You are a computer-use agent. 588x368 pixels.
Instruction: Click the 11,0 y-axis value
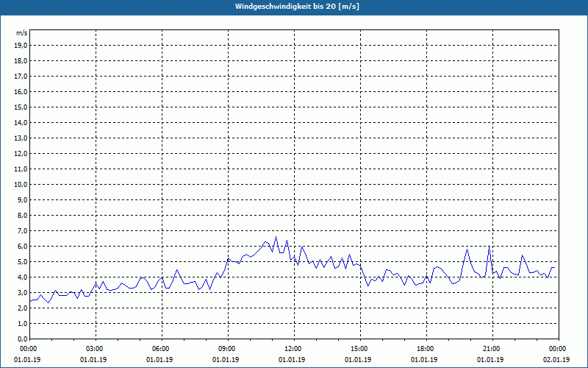coord(21,169)
